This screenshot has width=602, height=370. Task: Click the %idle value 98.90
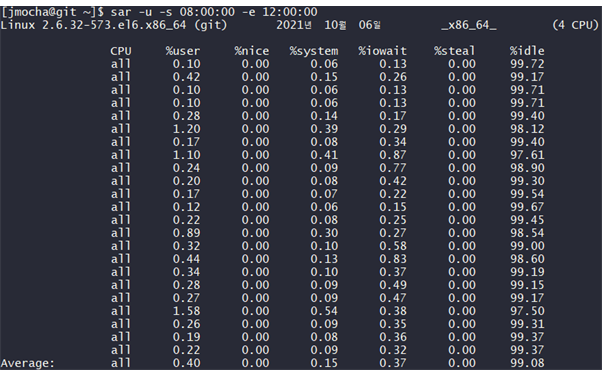(527, 168)
